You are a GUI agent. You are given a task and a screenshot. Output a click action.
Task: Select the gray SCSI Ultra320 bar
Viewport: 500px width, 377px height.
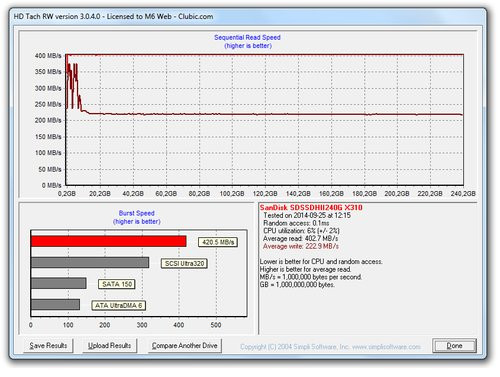pyautogui.click(x=90, y=262)
